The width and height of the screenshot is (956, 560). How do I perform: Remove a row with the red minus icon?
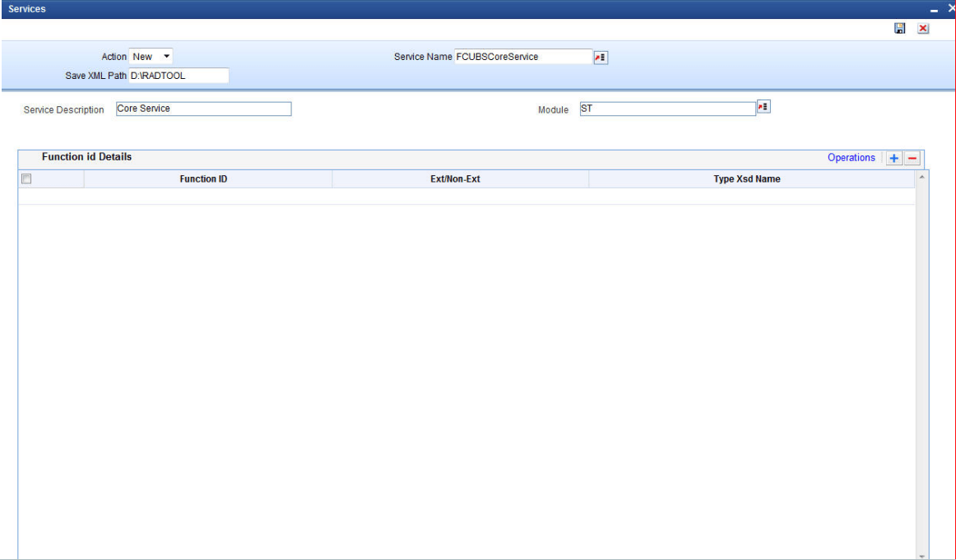[x=912, y=159]
